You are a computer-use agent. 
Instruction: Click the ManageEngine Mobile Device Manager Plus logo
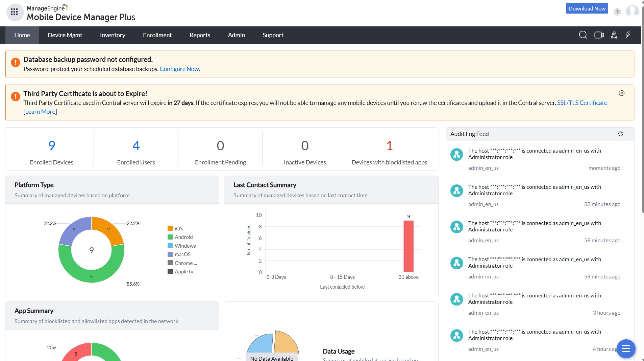click(x=81, y=13)
